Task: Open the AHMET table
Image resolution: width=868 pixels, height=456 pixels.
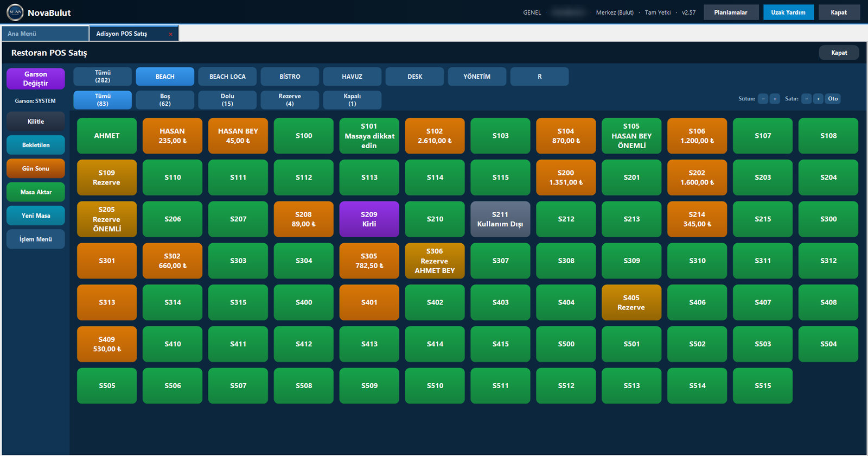Action: [x=107, y=136]
